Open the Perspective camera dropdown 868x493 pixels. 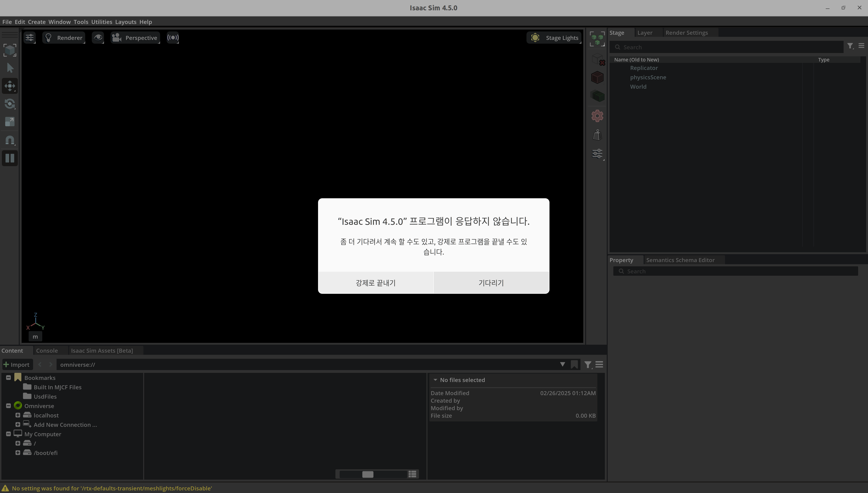(135, 38)
